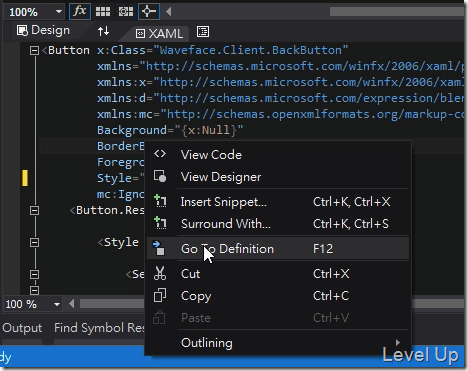The height and width of the screenshot is (371, 468).
Task: Click the designer horizontal scrollbar track
Action: (x=397, y=12)
